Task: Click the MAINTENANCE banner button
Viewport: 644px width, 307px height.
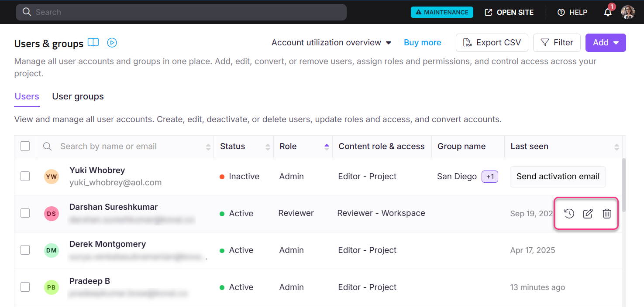Action: pyautogui.click(x=442, y=12)
